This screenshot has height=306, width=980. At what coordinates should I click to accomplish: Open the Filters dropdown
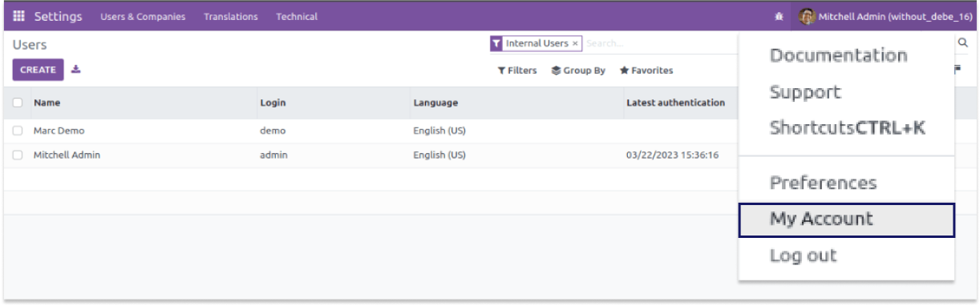click(x=517, y=70)
